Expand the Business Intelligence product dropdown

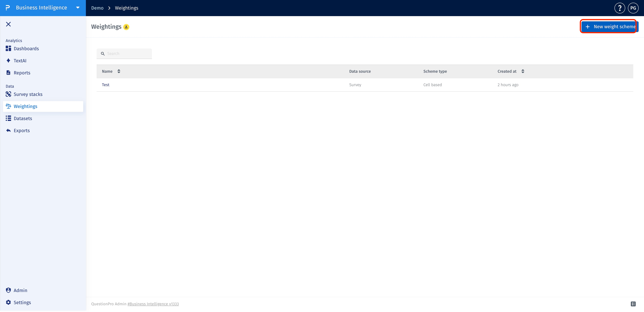[x=78, y=8]
